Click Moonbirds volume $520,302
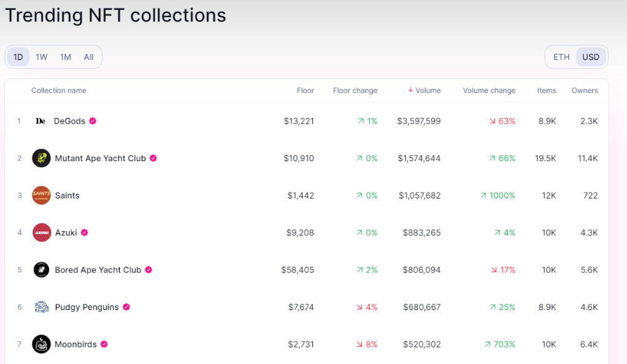 pyautogui.click(x=422, y=344)
